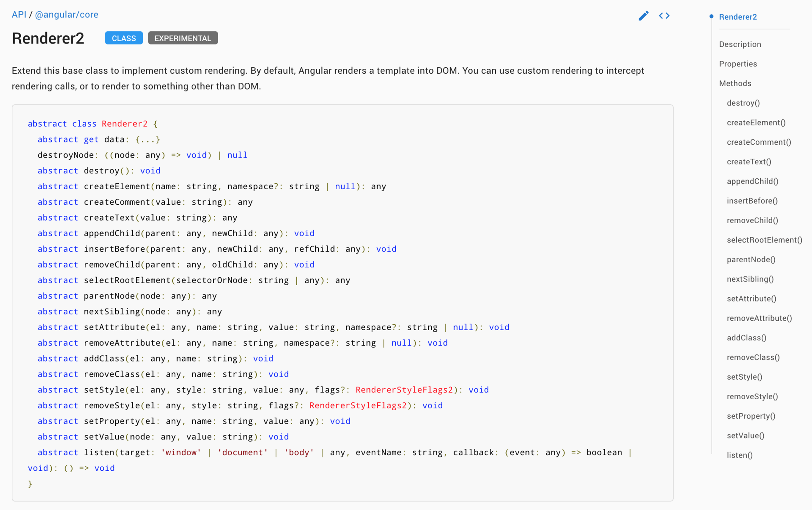Jump to setAttribute() method
This screenshot has height=510, width=812.
[x=751, y=298]
